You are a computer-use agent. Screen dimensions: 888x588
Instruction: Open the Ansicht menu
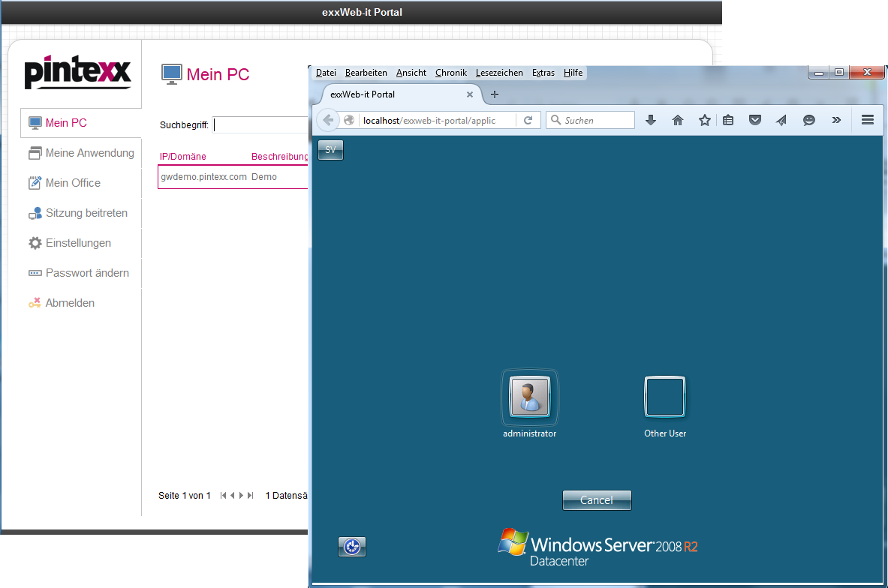[x=411, y=73]
